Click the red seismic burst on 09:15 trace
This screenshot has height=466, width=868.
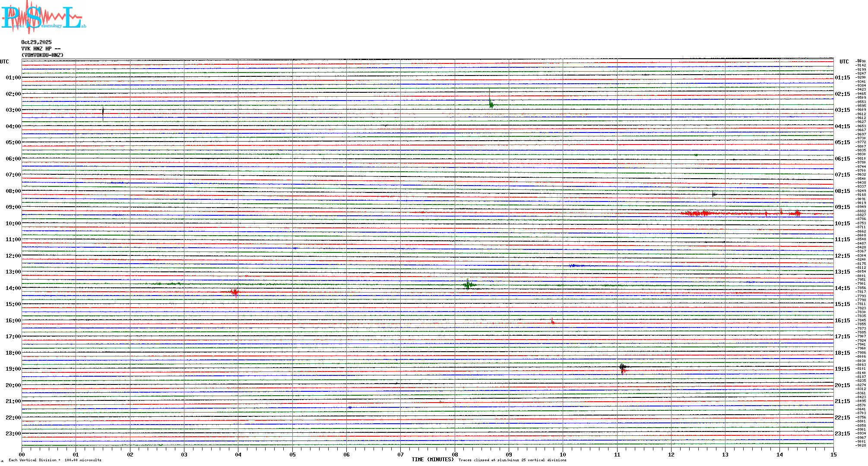pos(704,213)
